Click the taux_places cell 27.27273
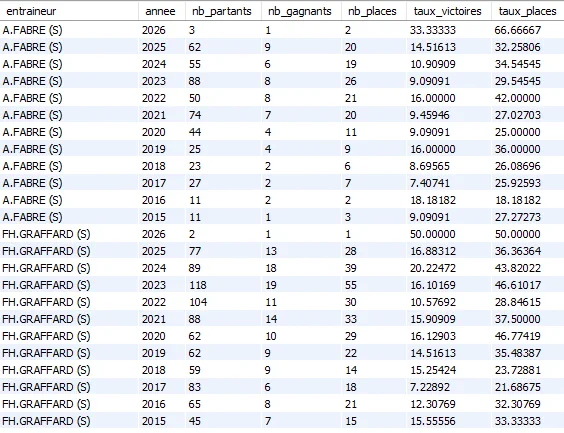The height and width of the screenshot is (433, 564). 528,217
